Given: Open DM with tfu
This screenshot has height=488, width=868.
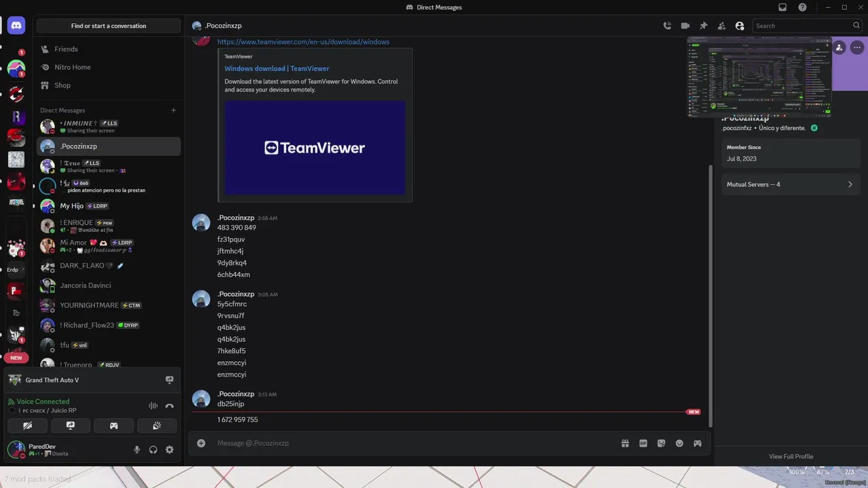Looking at the screenshot, I should (108, 345).
